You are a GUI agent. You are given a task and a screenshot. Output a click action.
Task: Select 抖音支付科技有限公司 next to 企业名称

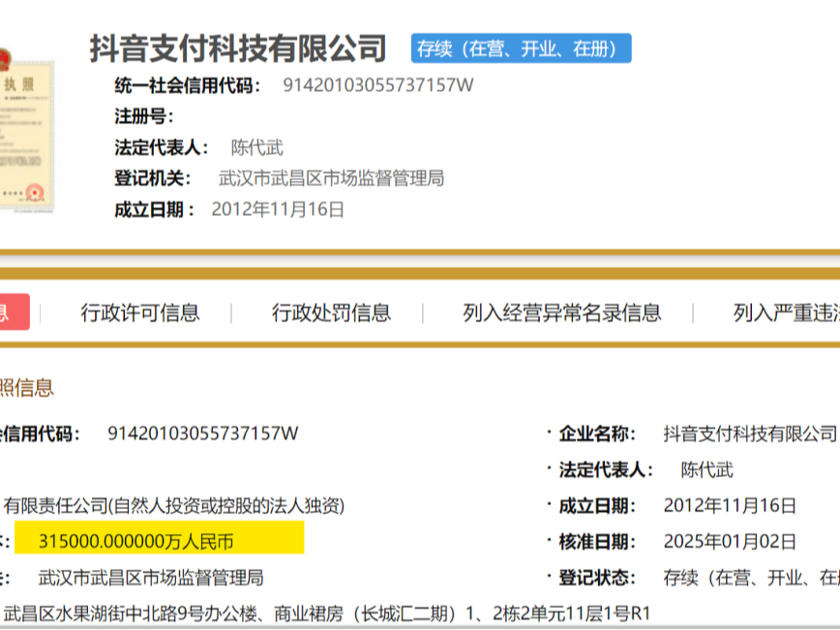(750, 434)
